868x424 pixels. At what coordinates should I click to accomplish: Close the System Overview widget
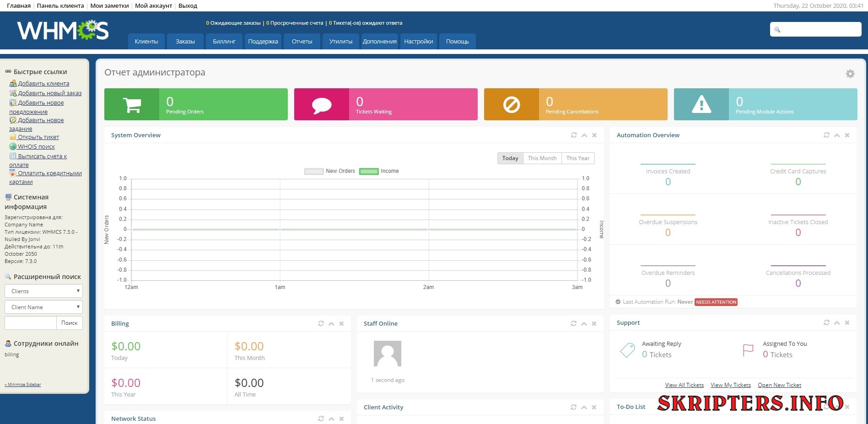(594, 135)
